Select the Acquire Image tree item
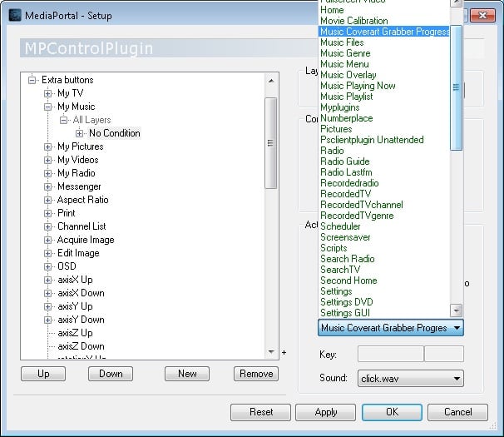 [x=85, y=240]
